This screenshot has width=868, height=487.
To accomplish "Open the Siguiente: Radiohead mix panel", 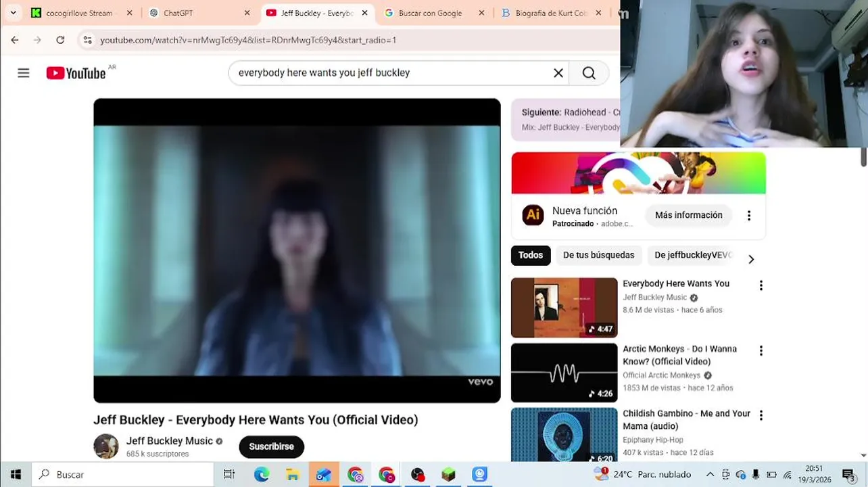I will tap(566, 120).
